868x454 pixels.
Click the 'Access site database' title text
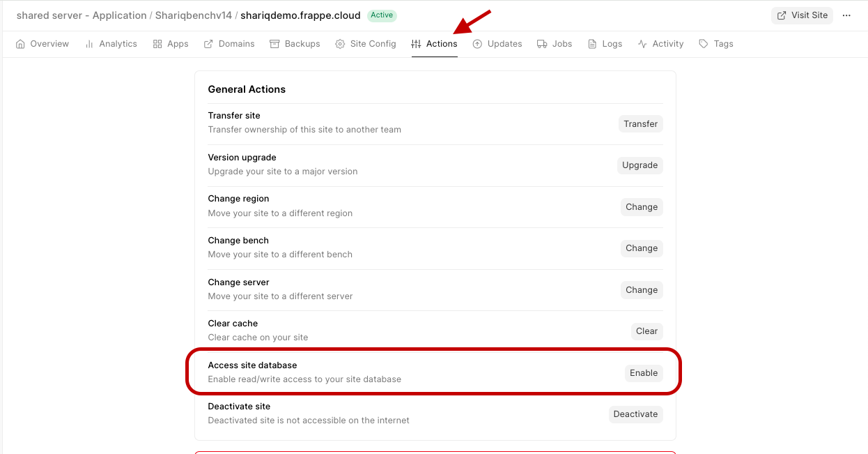point(252,365)
